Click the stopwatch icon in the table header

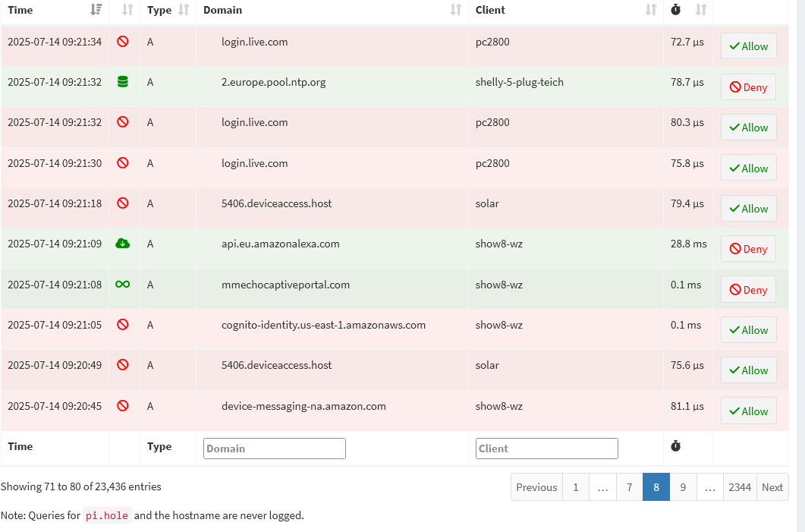(675, 10)
